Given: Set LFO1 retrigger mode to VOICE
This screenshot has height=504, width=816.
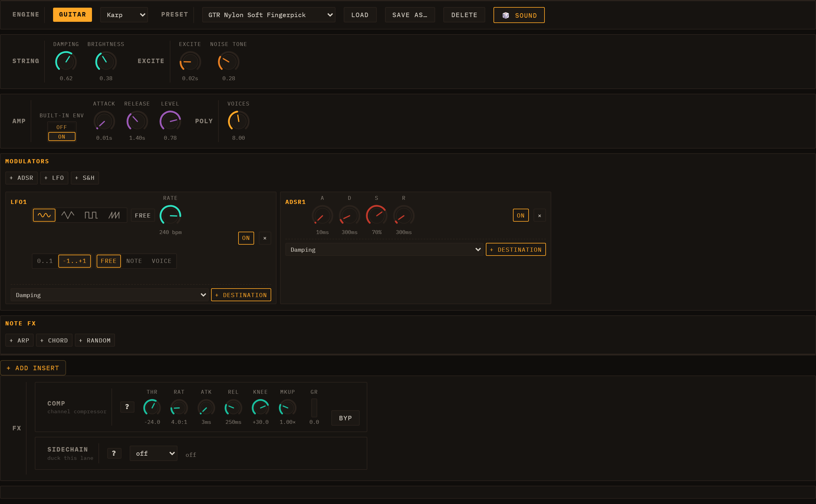Looking at the screenshot, I should pos(162,261).
